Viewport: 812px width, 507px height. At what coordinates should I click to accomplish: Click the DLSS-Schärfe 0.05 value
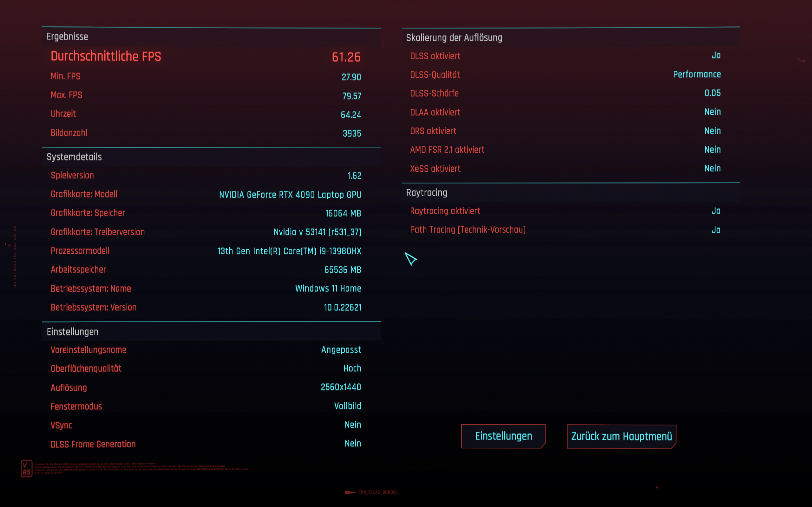(x=712, y=93)
